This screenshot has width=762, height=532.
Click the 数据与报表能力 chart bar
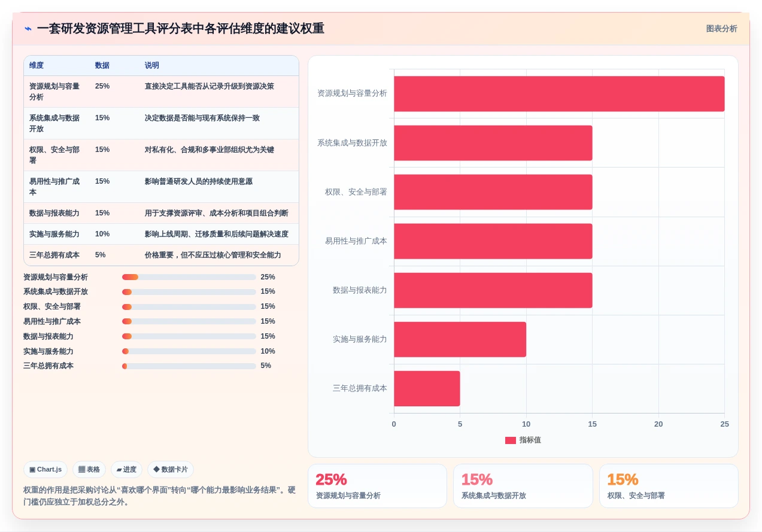pos(493,290)
